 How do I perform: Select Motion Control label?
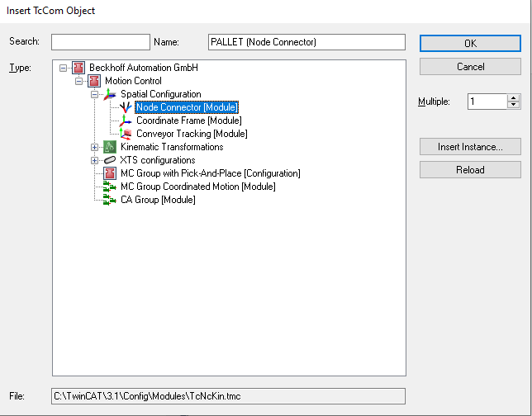133,81
